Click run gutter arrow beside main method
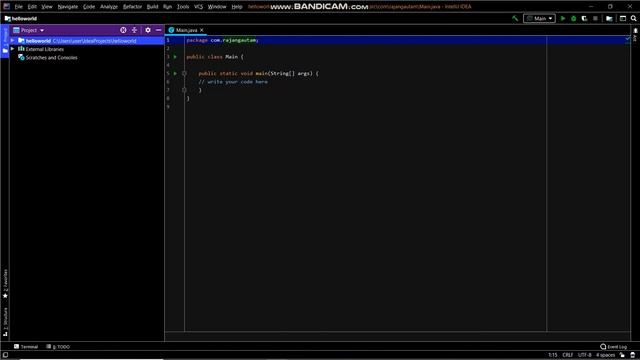This screenshot has height=360, width=640. click(x=176, y=73)
